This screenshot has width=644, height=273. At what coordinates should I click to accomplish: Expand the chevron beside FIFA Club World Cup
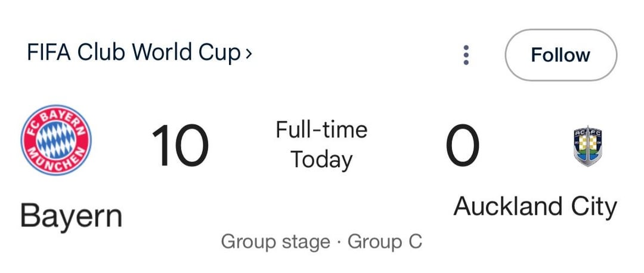pyautogui.click(x=248, y=54)
